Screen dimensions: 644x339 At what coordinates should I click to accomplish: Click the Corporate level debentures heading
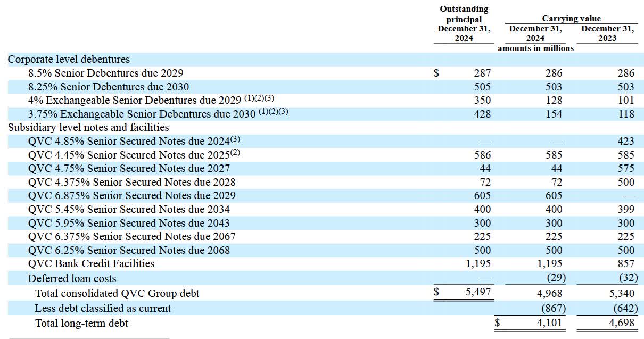(x=69, y=60)
